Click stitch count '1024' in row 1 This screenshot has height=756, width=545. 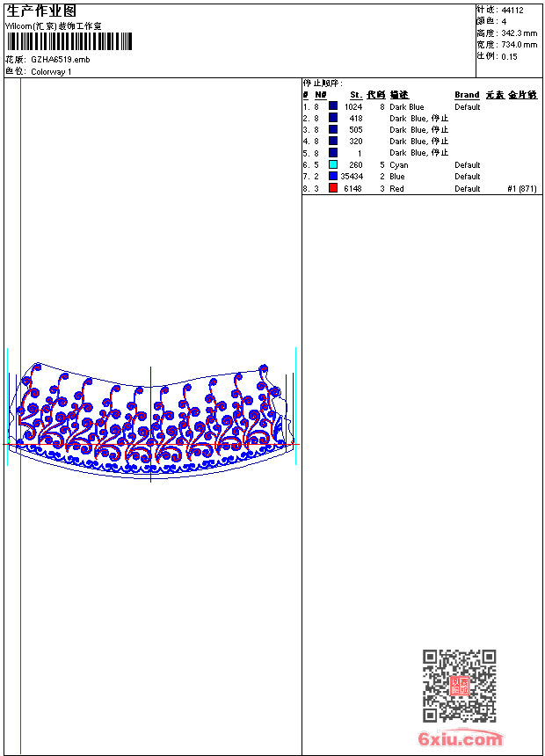point(353,107)
